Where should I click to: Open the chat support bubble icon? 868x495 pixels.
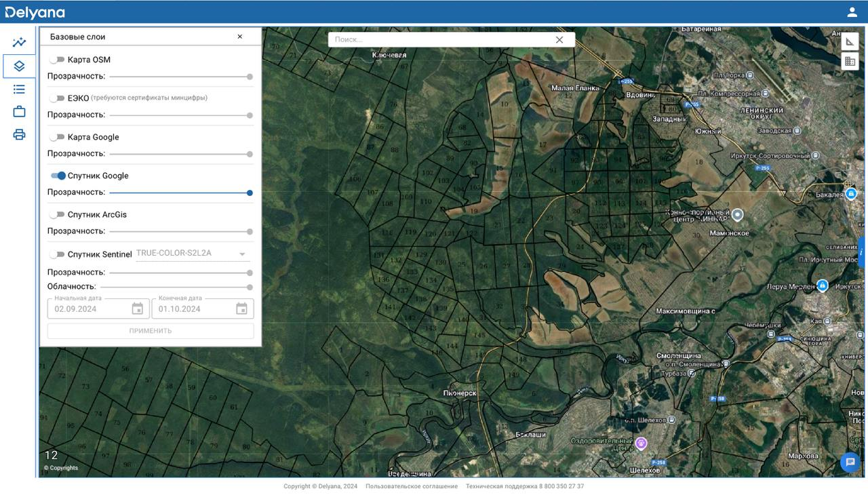[850, 462]
